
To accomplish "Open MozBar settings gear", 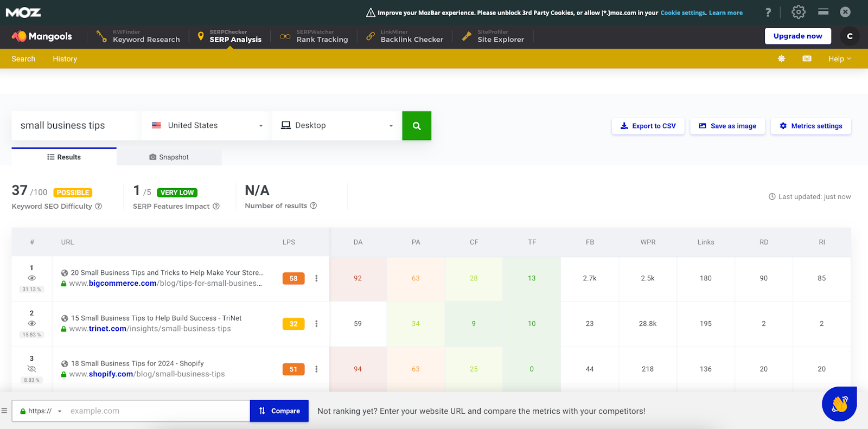I will coord(799,12).
